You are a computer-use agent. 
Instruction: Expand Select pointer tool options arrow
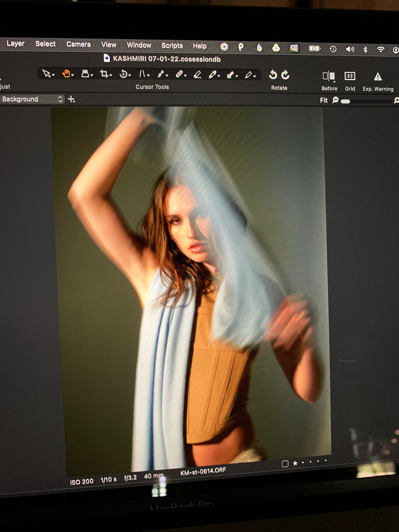click(53, 75)
